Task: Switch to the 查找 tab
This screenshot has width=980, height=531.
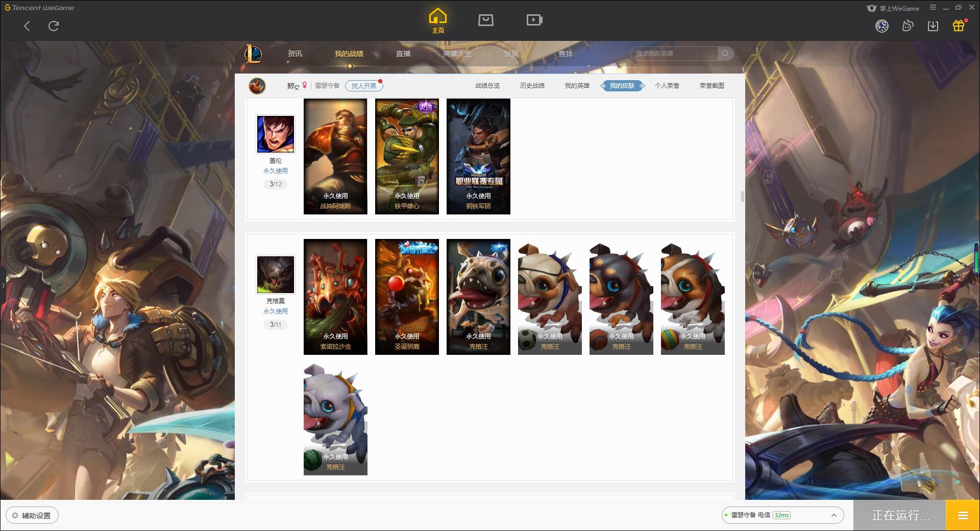Action: coord(566,54)
